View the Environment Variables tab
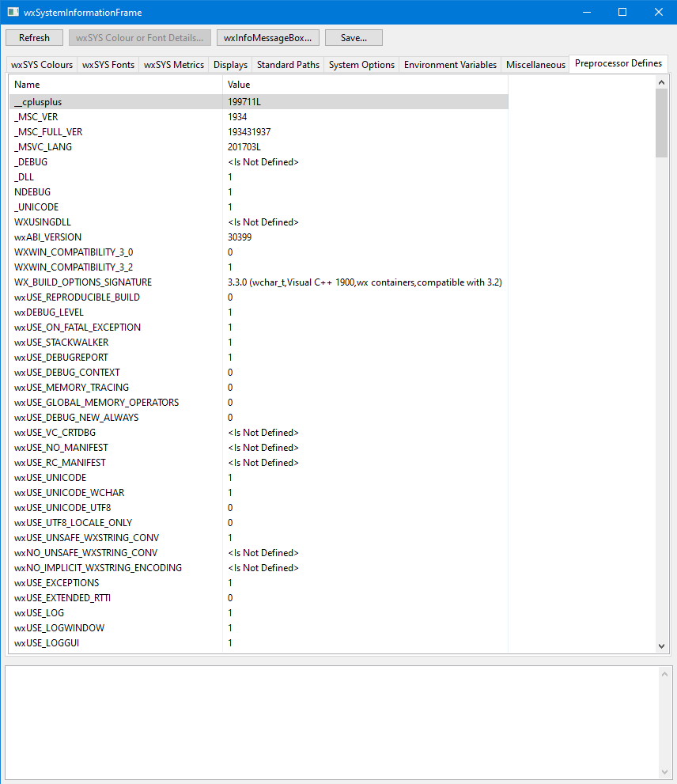The image size is (677, 784). click(x=450, y=65)
